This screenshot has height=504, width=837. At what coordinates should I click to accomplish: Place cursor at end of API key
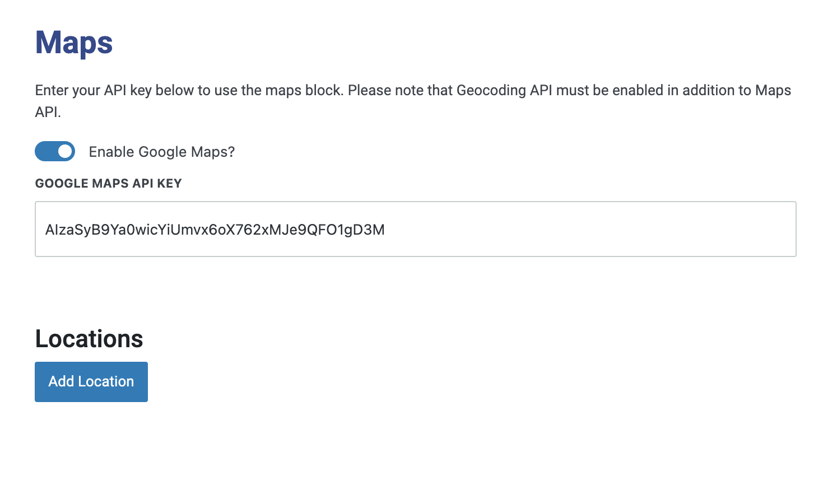pos(385,230)
